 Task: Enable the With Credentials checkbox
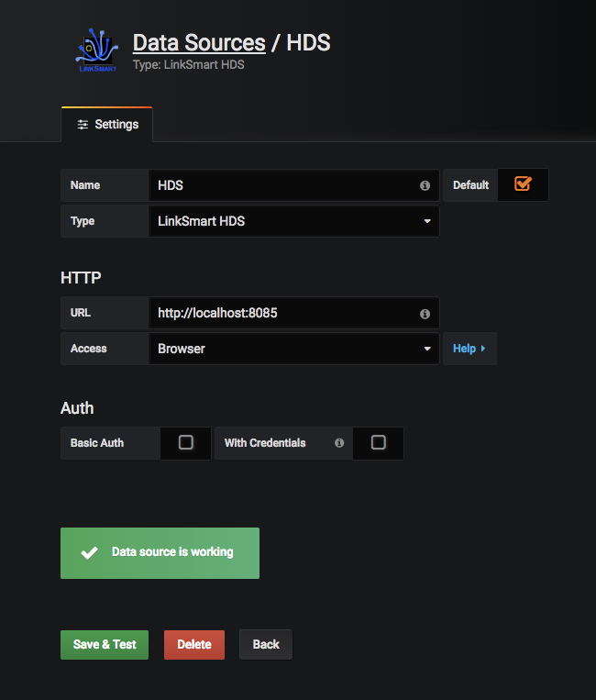coord(379,442)
